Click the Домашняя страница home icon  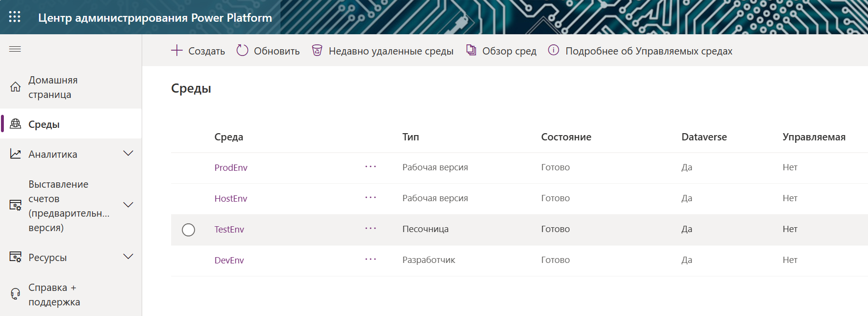[x=15, y=87]
